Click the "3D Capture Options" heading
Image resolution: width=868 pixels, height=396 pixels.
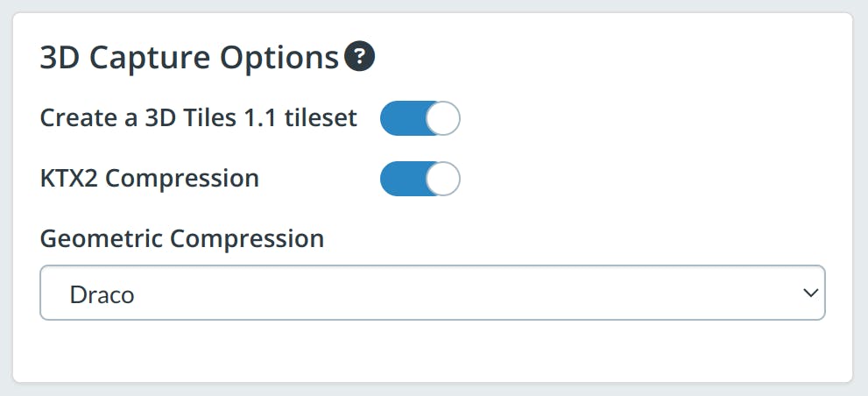(x=189, y=59)
